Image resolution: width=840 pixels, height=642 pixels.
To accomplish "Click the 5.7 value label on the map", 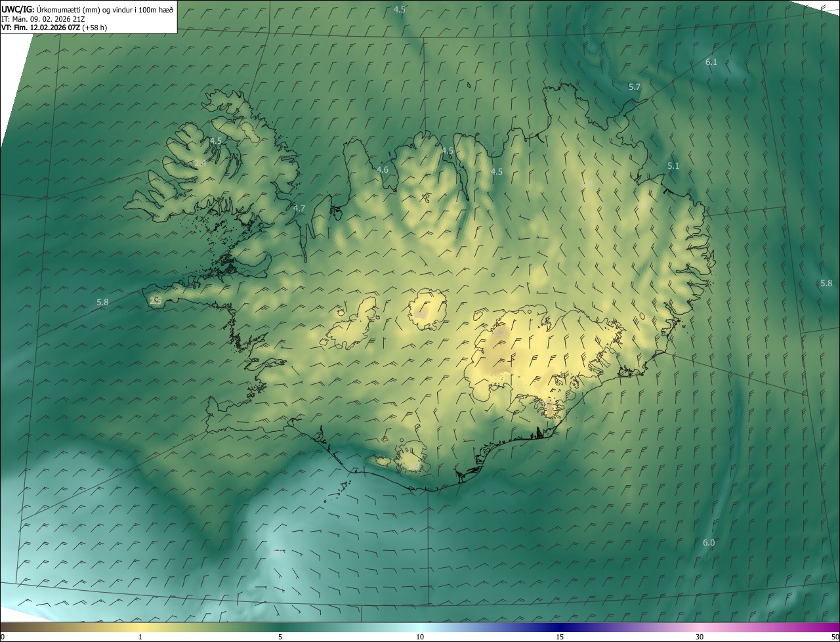I will click(635, 87).
